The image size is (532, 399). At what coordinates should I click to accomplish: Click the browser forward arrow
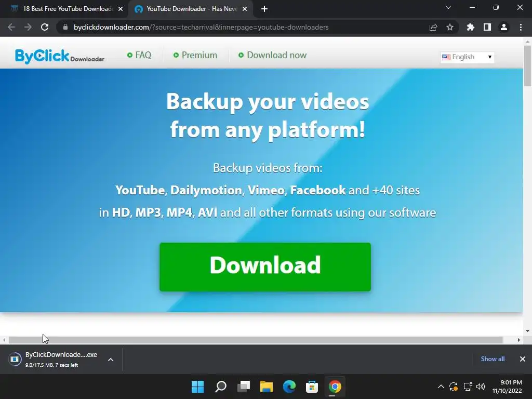[x=28, y=27]
